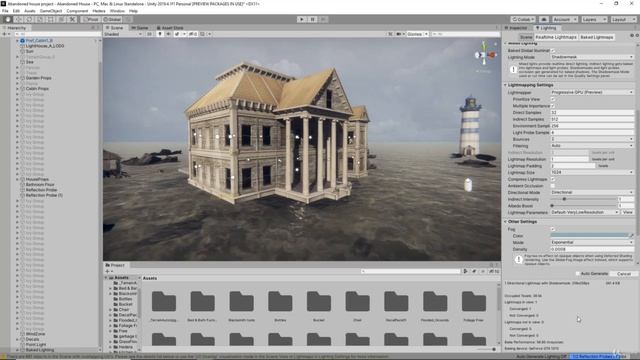The height and width of the screenshot is (360, 640).
Task: Toggle Baked Global Illumination checkbox
Action: (x=553, y=51)
